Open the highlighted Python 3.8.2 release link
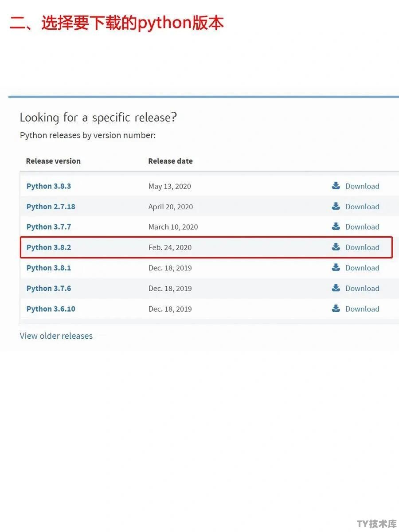Viewport: 399px width, 532px height. coord(49,247)
